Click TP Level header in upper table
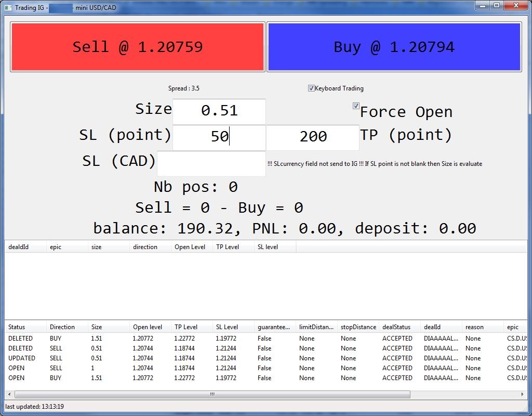The image size is (532, 416). [233, 247]
